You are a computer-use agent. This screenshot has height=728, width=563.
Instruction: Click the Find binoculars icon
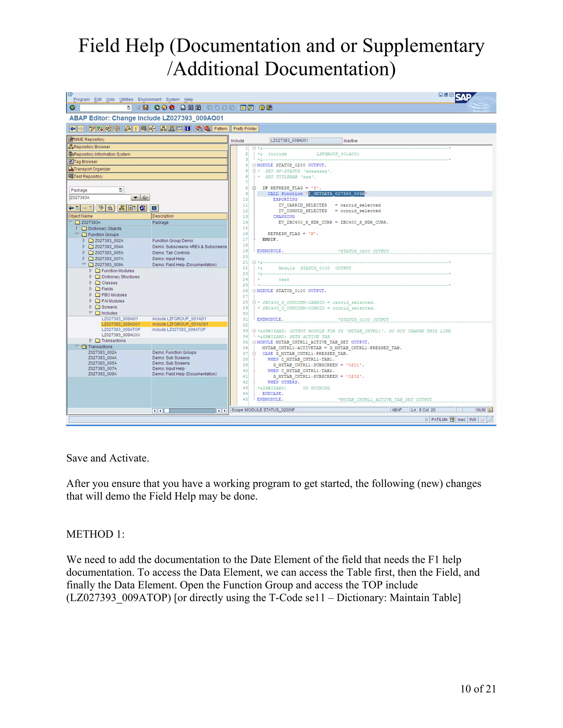coord(191,108)
